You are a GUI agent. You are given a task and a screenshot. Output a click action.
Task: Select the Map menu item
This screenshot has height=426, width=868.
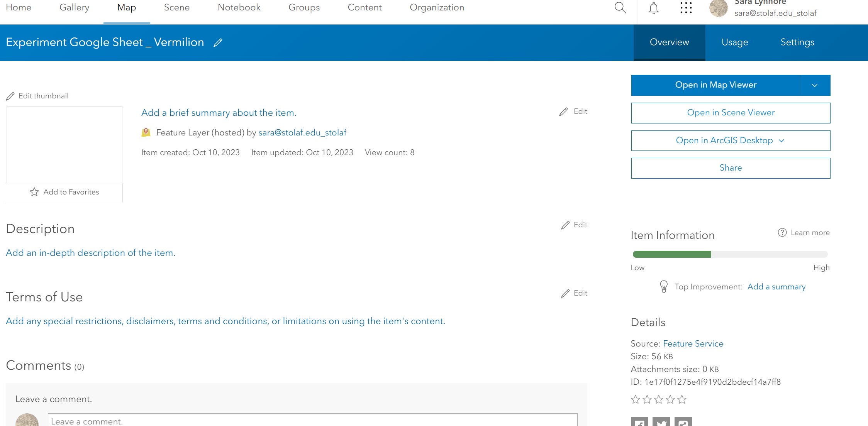127,8
